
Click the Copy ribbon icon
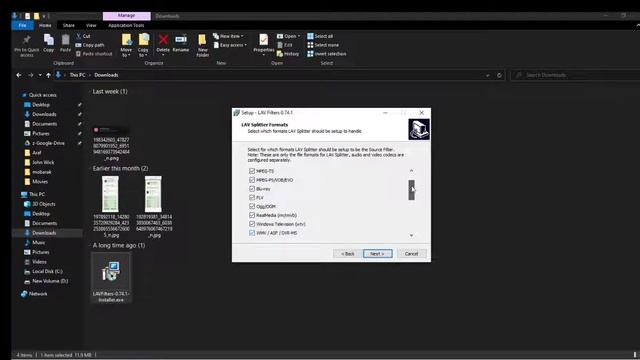pos(49,40)
